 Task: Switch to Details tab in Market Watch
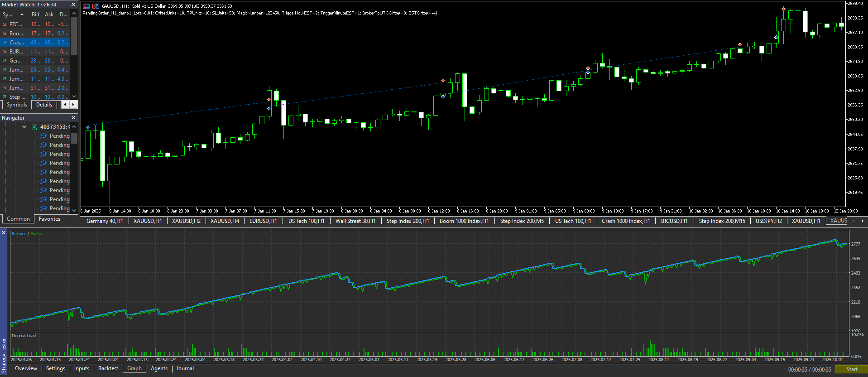44,105
